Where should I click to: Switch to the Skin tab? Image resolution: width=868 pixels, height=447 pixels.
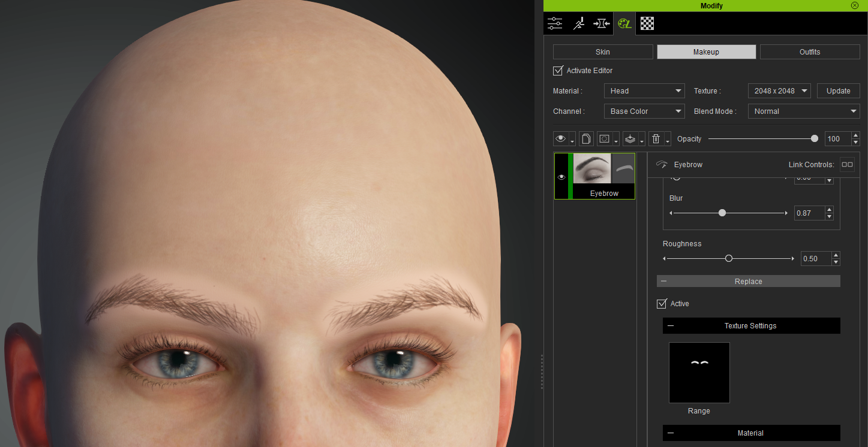click(603, 52)
